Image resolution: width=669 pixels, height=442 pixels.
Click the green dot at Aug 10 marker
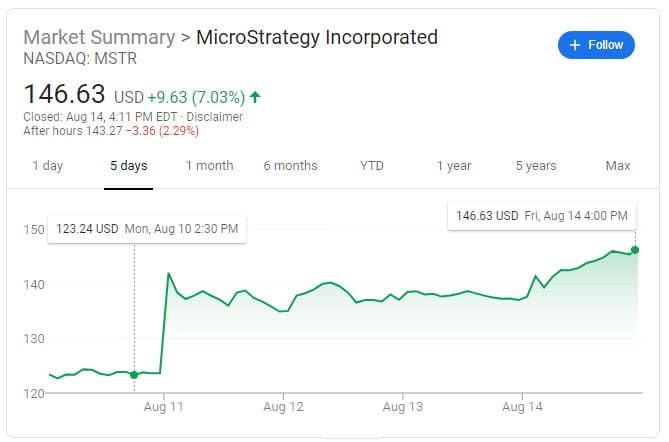point(134,375)
